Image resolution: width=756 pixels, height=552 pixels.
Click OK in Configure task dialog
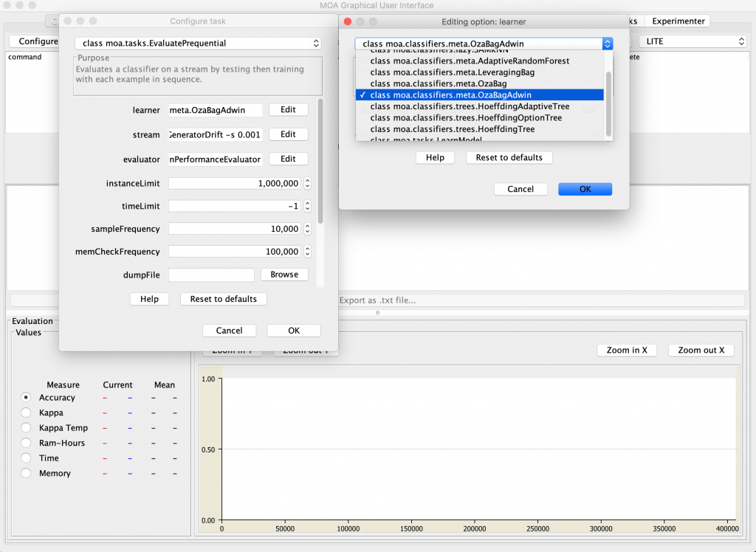click(x=294, y=330)
